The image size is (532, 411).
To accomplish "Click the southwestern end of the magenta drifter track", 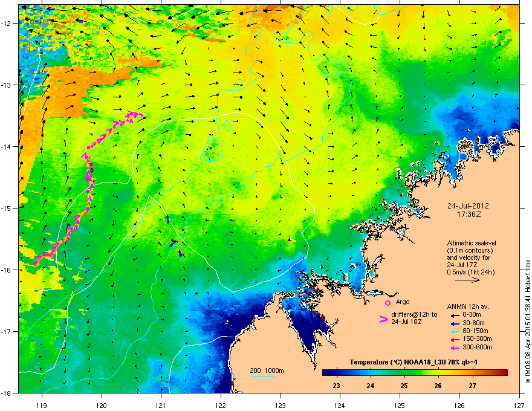I will 35,263.
